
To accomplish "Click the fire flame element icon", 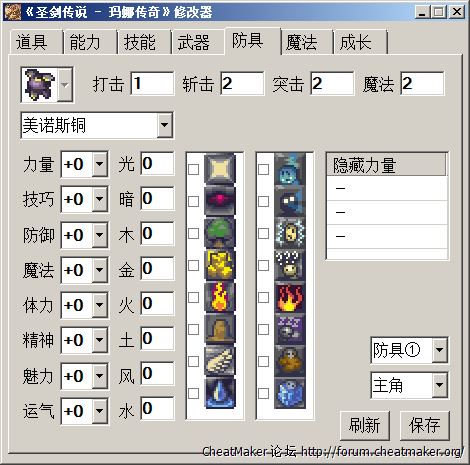I will pos(220,297).
